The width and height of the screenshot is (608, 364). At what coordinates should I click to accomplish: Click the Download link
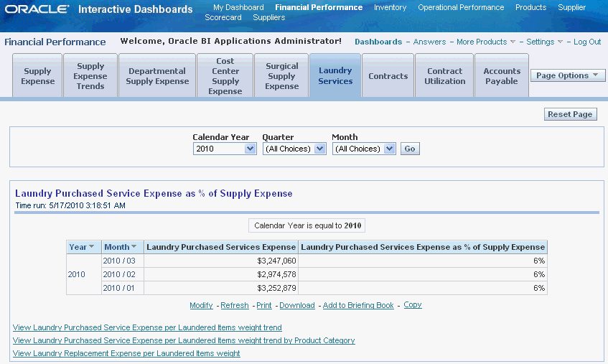point(297,305)
